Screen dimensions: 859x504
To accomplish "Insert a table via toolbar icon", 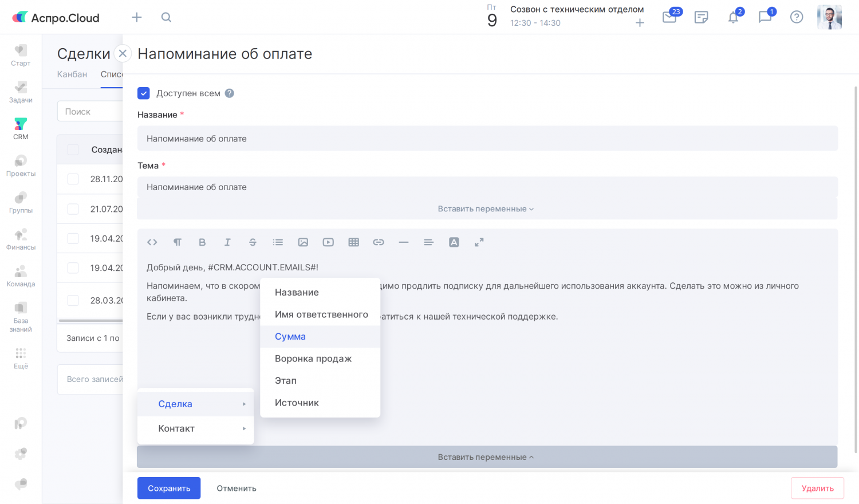I will tap(353, 242).
